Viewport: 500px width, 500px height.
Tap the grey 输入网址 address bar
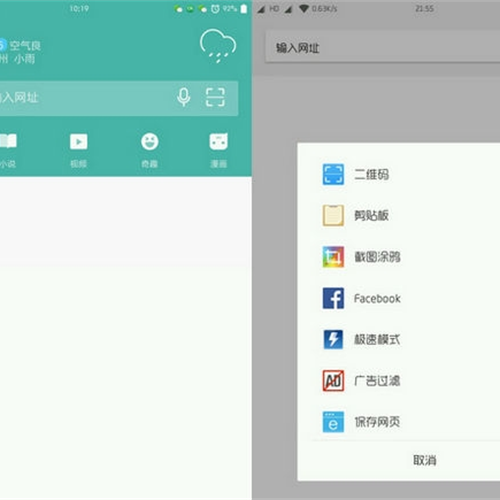pos(383,47)
